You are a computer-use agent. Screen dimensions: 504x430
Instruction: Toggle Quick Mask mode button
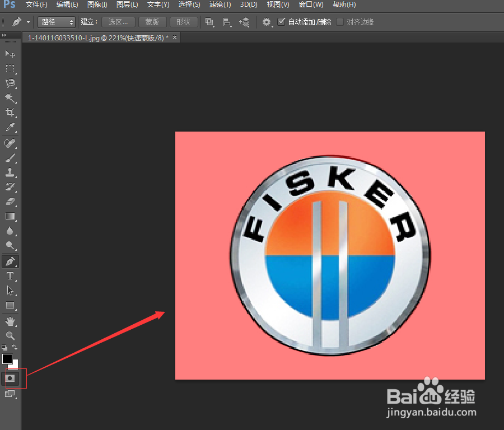[x=10, y=378]
